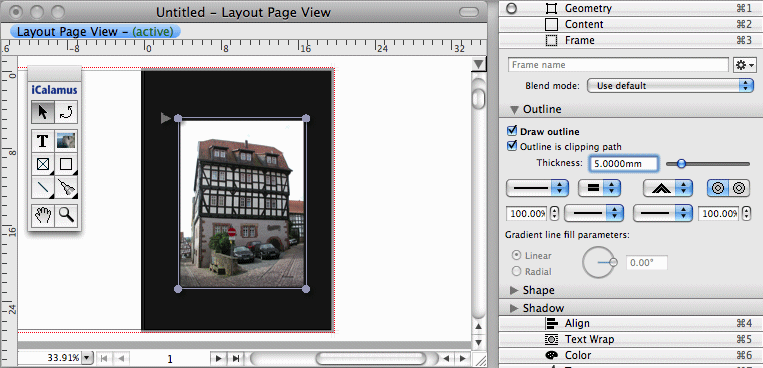Click the Frame name input field
The width and height of the screenshot is (763, 368).
(618, 65)
